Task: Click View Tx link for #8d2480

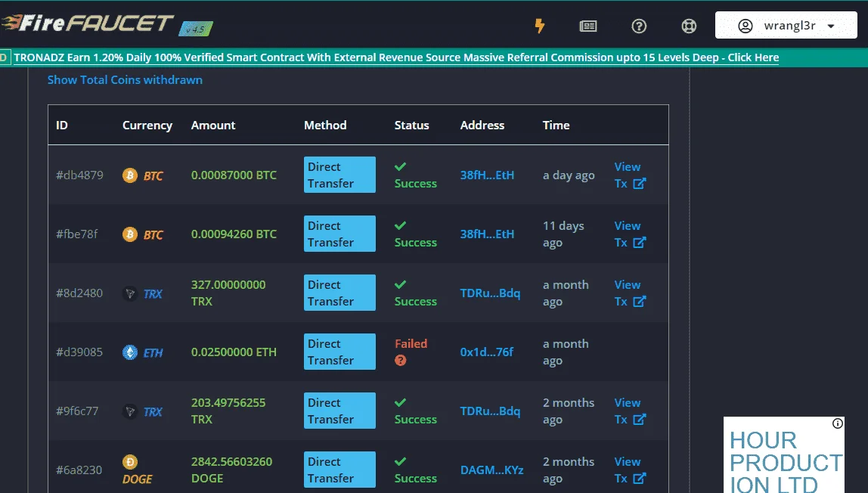Action: click(630, 293)
